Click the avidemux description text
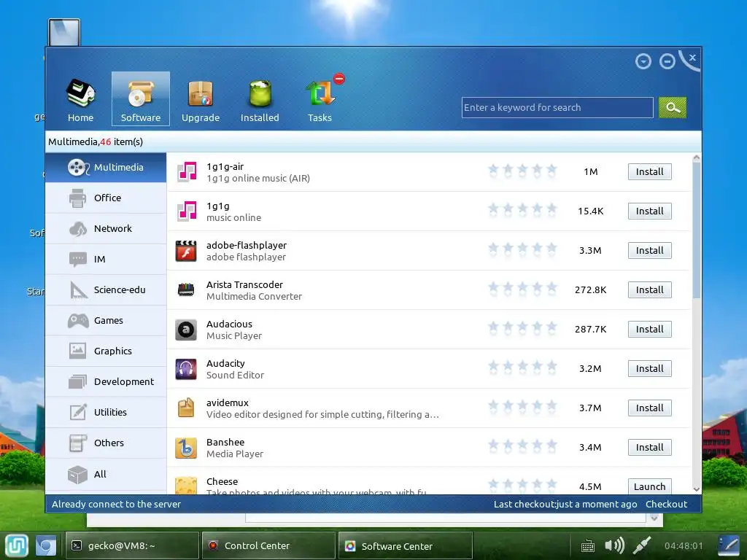747x560 pixels. pyautogui.click(x=322, y=414)
